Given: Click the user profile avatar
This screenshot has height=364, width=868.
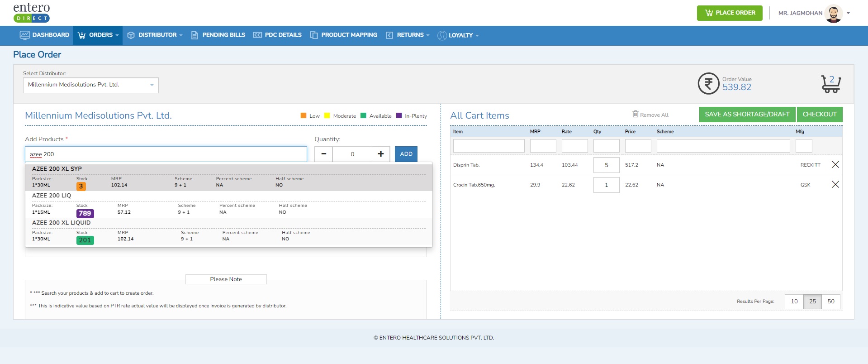Looking at the screenshot, I should (833, 13).
